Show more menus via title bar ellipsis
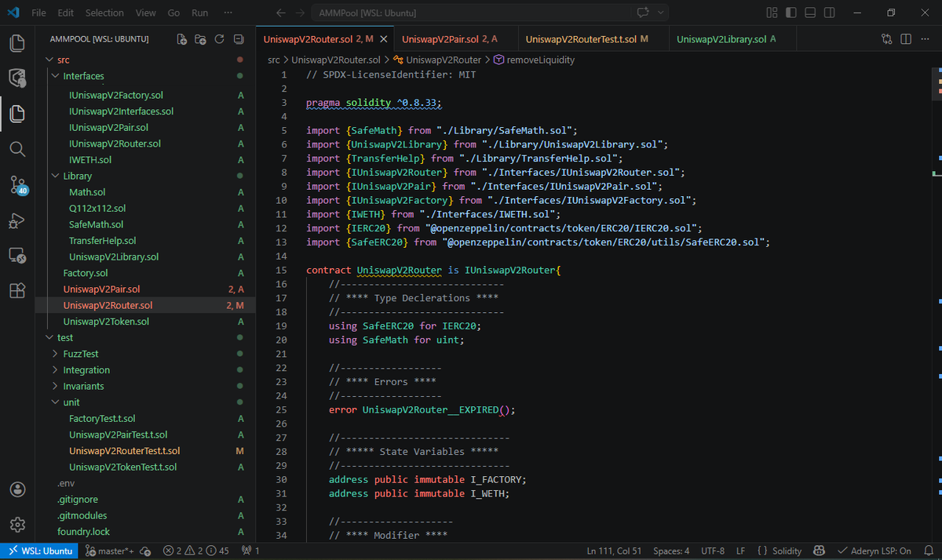Viewport: 942px width, 560px height. click(x=228, y=13)
